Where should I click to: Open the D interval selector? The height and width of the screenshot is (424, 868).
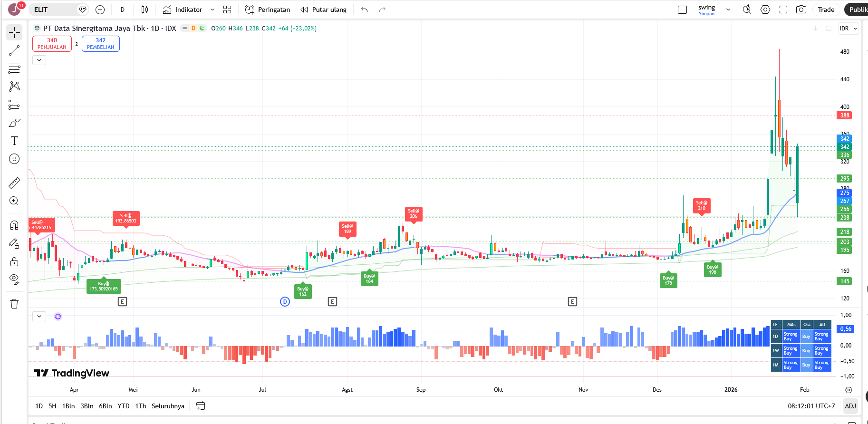pos(122,10)
